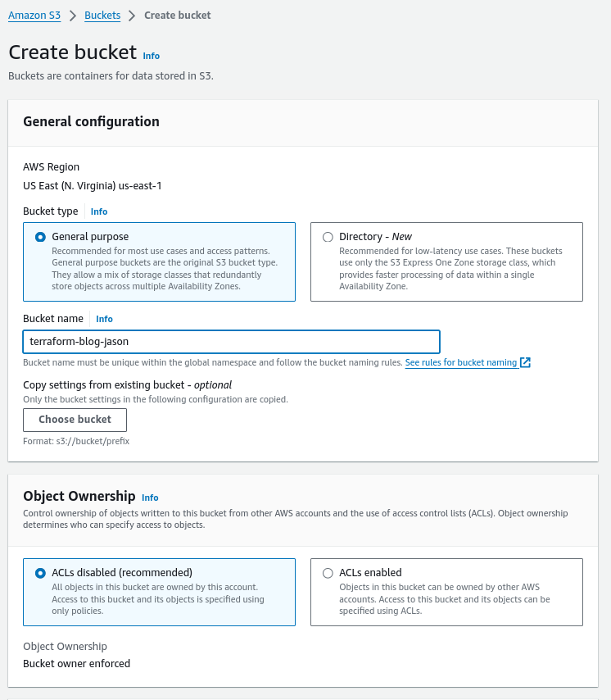Go to the Buckets breadcrumb link

click(x=103, y=16)
